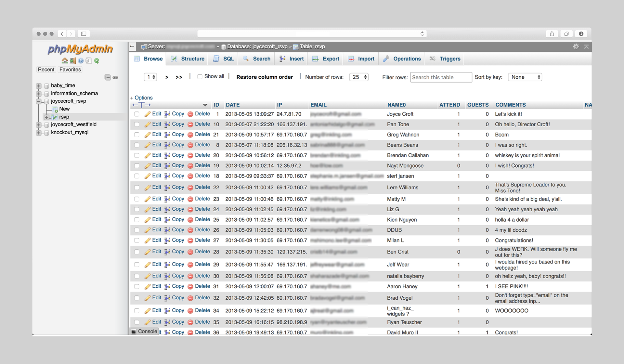624x364 pixels.
Task: Select row checkbox for Pan Tone
Action: tap(136, 124)
